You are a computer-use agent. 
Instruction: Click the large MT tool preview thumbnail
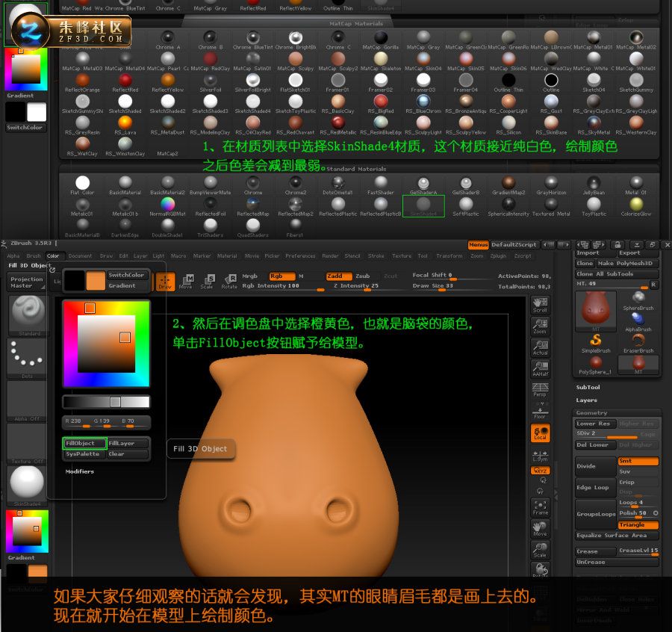(596, 312)
